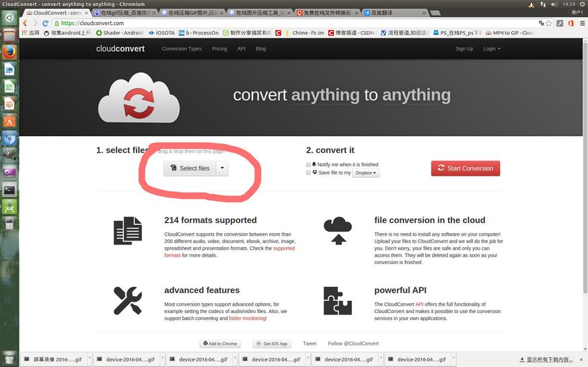Click the Select files button

190,168
